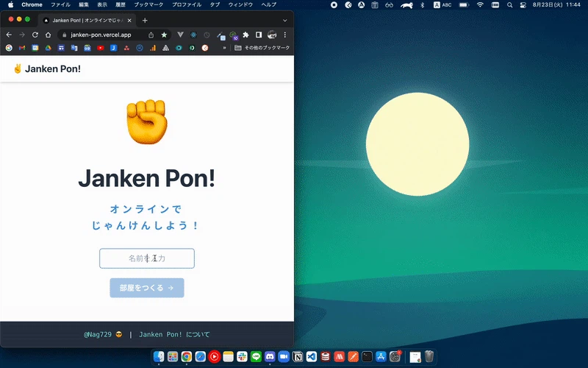
Task: Open Gmail bookmark
Action: (x=22, y=48)
